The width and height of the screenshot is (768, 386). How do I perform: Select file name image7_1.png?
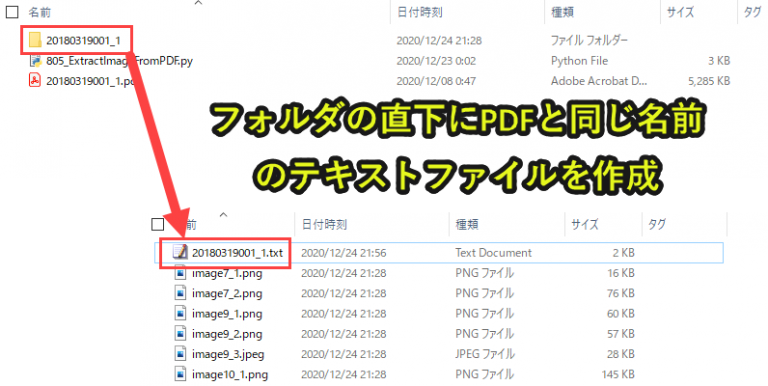[x=227, y=273]
